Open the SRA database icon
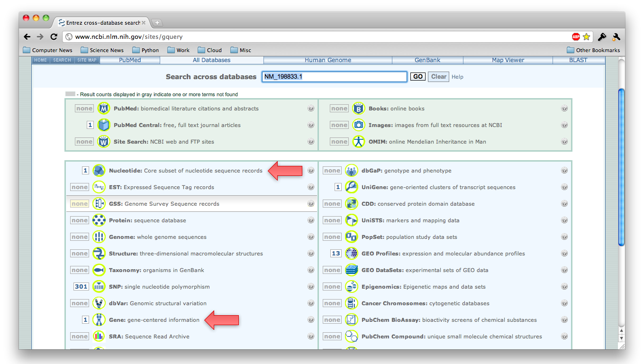Viewport: 644px width, 364px height. [x=99, y=337]
